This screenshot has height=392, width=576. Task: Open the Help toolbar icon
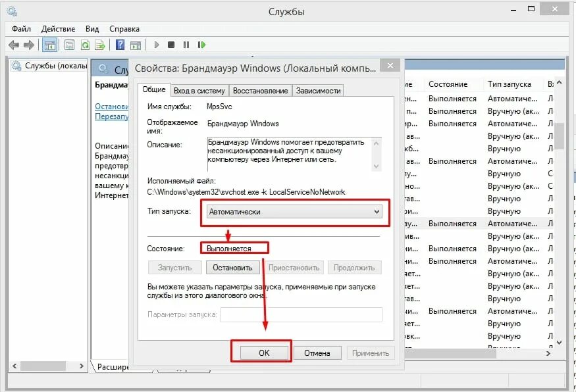[120, 45]
